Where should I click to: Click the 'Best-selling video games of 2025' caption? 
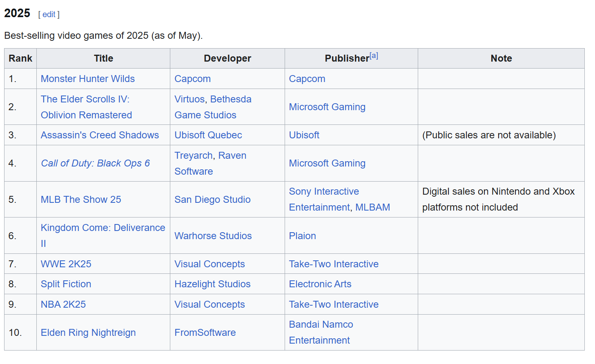coord(103,36)
